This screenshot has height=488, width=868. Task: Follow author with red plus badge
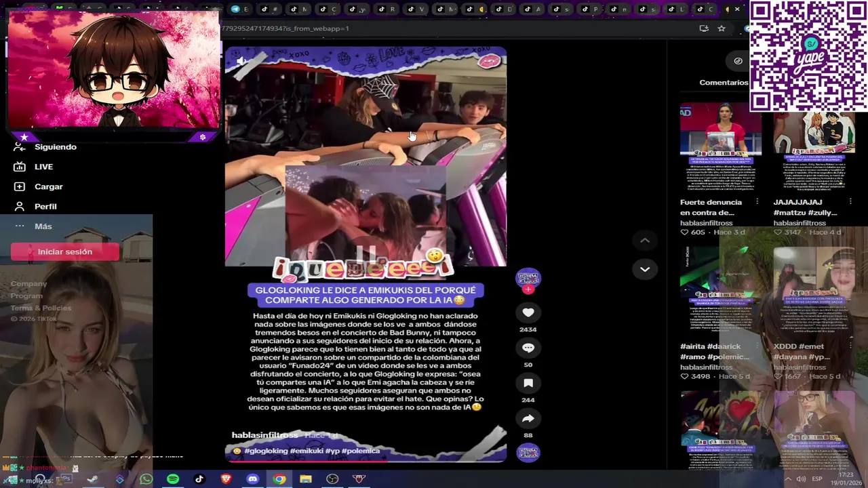point(528,289)
